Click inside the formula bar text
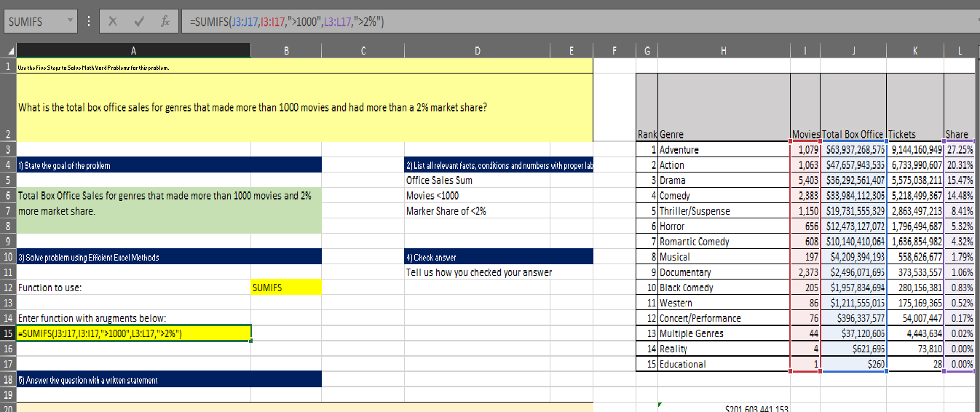The height and width of the screenshot is (412, 980). [287, 22]
